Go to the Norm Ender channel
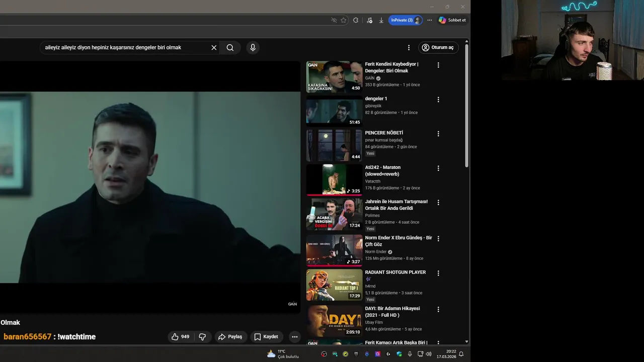Viewport: 644px width, 362px height. click(x=376, y=251)
